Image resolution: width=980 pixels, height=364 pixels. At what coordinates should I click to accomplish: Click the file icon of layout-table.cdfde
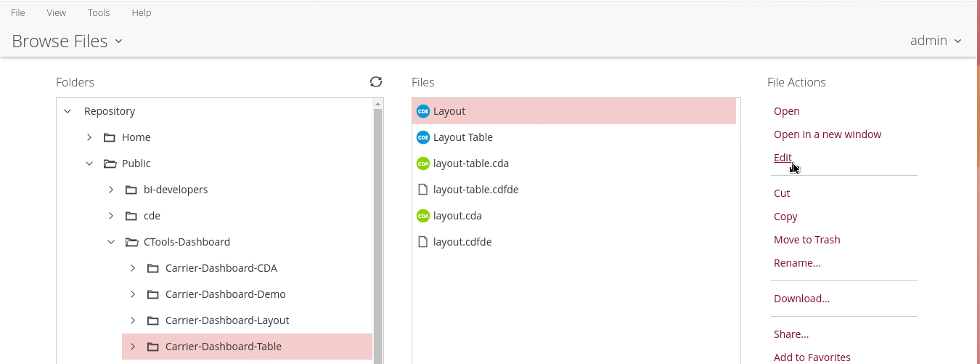[422, 190]
